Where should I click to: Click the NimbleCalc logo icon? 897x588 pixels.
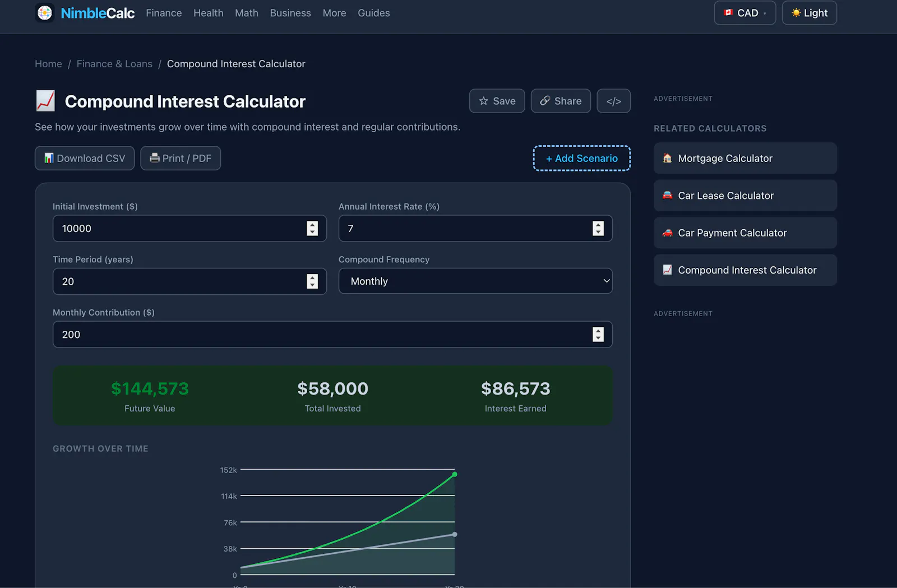(x=45, y=12)
